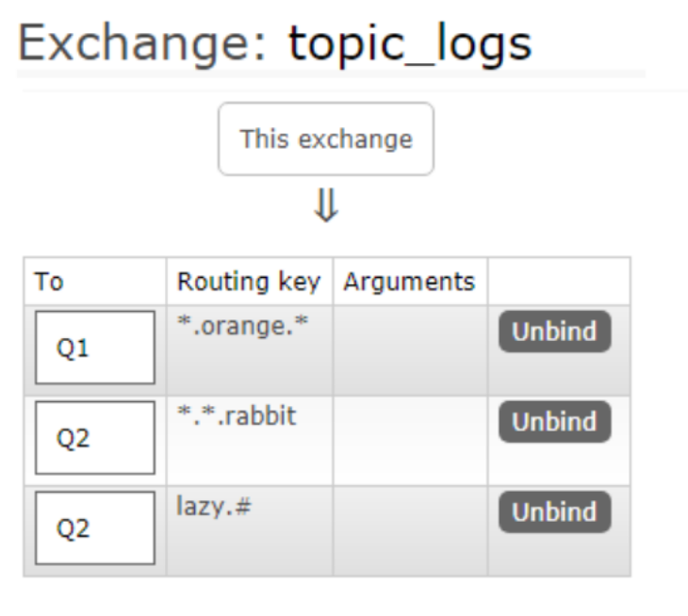Select the *.orange.* routing key text
Viewport: 688px width, 616px height.
coord(243,326)
